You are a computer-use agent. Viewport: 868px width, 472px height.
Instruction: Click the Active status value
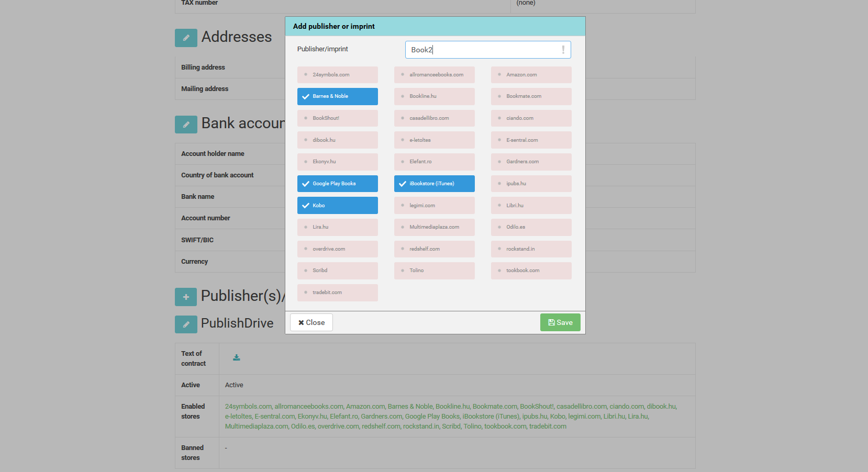(234, 385)
